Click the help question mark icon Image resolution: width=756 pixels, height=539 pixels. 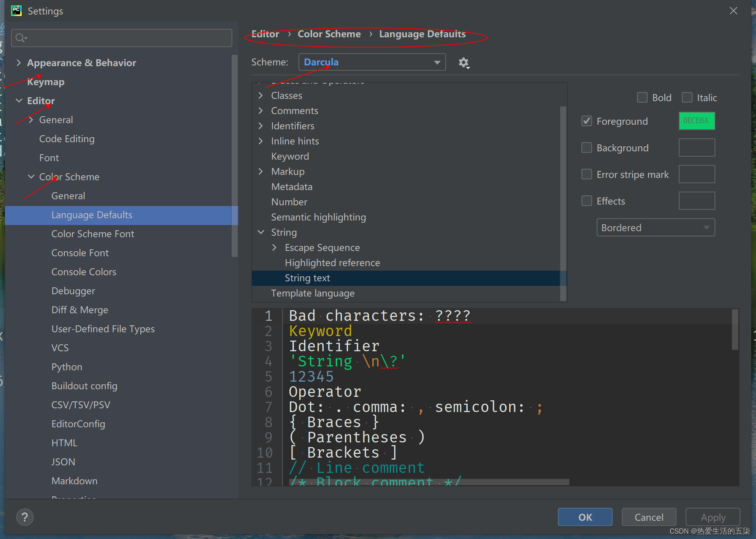point(25,517)
